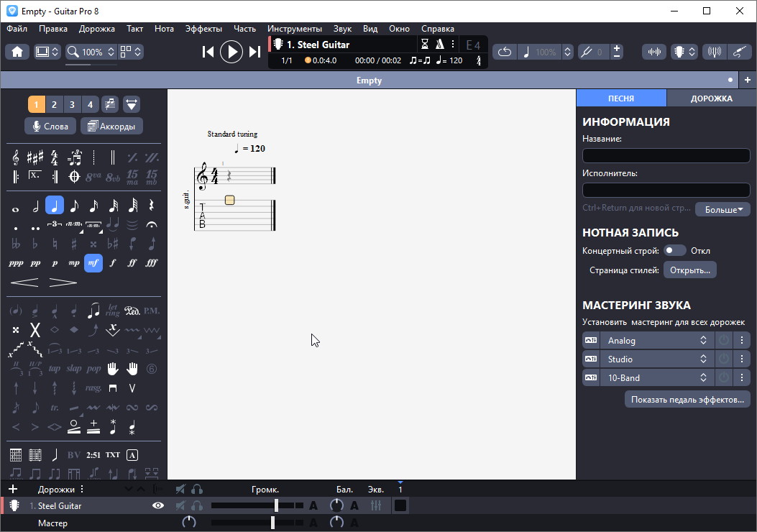Open the coda symbol tool
This screenshot has width=757, height=532.
pyautogui.click(x=74, y=177)
